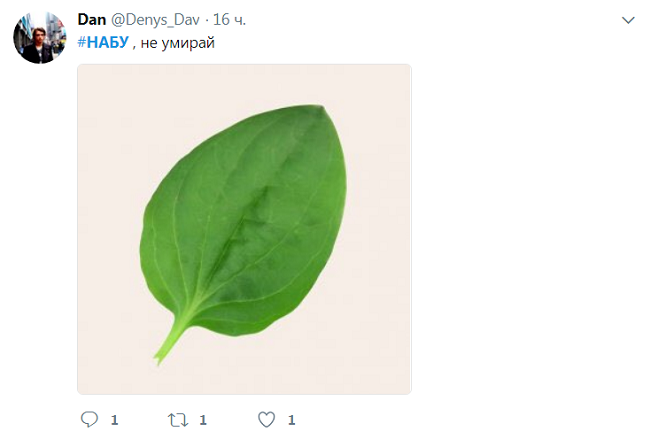Click the leaf stem in the photo
This screenshot has height=439, width=650.
[166, 343]
